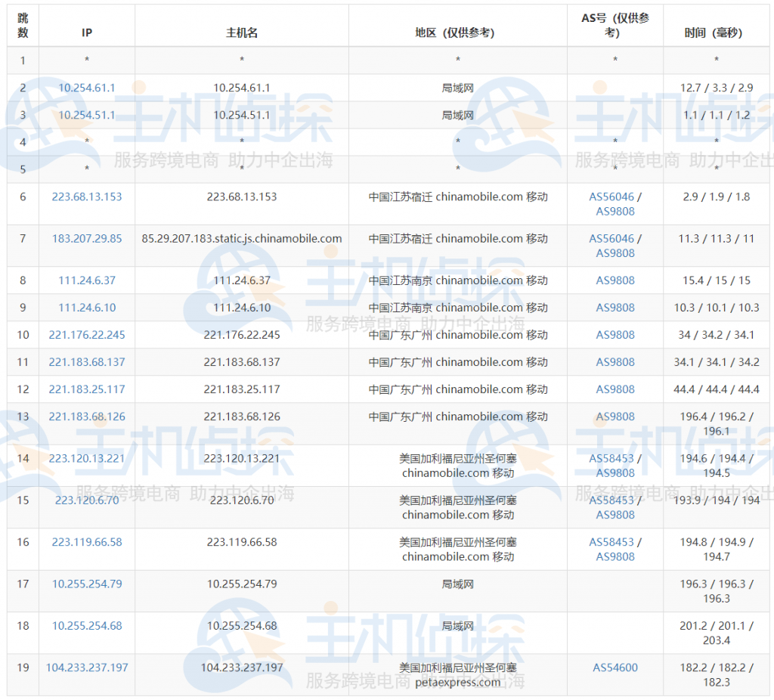Screen dimensions: 774x700
Task: Click the IP column header
Action: (86, 33)
